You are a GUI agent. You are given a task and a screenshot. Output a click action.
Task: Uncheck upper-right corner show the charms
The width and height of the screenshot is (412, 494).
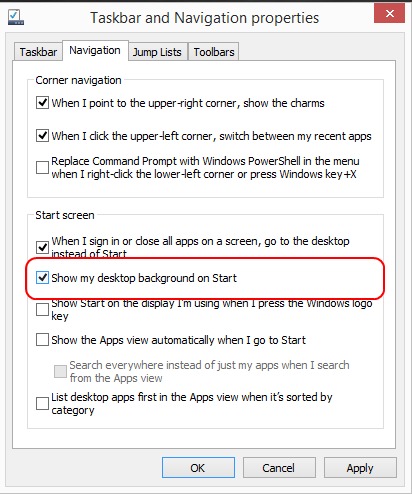coord(42,103)
